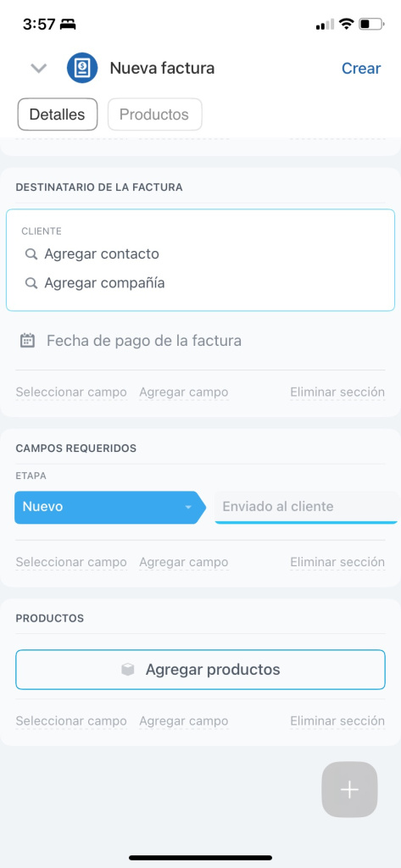Tap Seleccionar campo under Campos requeridos
Image resolution: width=401 pixels, height=868 pixels.
pos(71,562)
